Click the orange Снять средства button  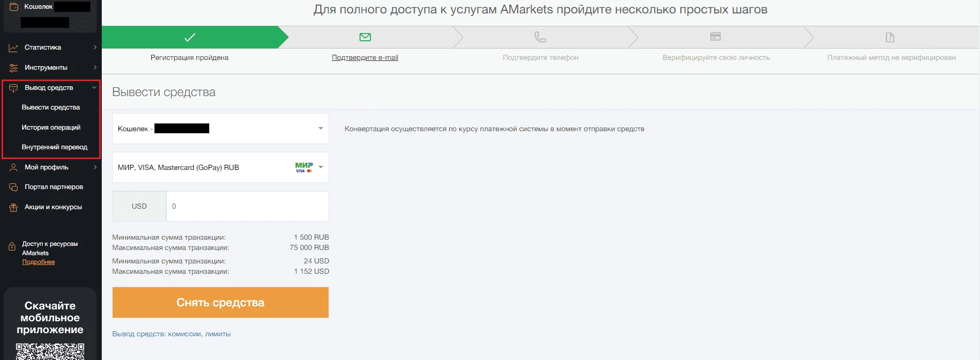(221, 303)
